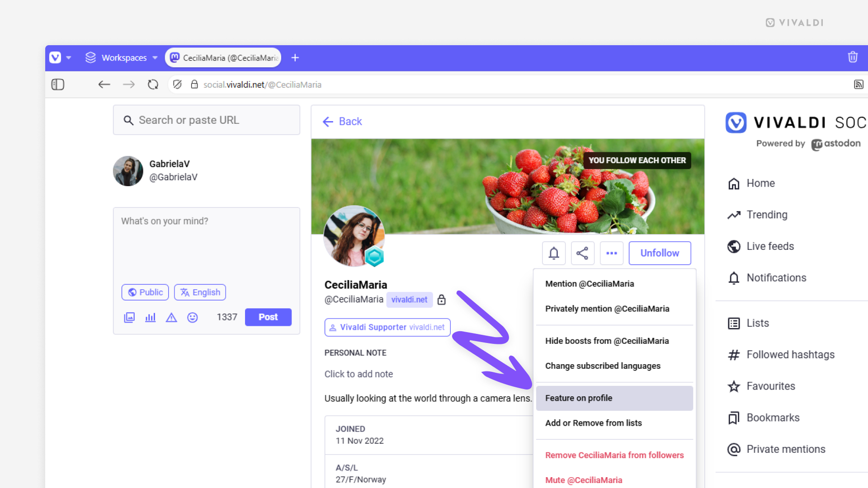The width and height of the screenshot is (868, 488).
Task: Choose Change subscribed languages
Action: (614, 366)
